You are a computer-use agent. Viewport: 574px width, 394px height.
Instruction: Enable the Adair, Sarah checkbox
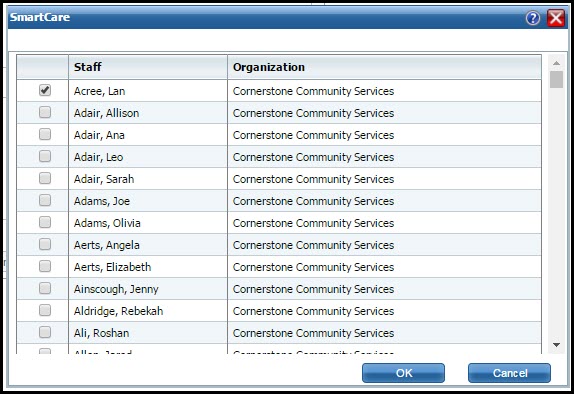click(45, 178)
